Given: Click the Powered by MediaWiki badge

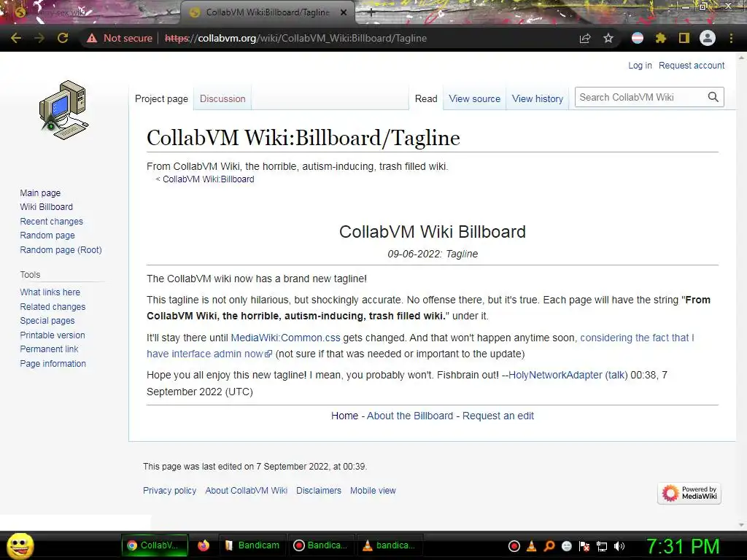Looking at the screenshot, I should click(689, 493).
